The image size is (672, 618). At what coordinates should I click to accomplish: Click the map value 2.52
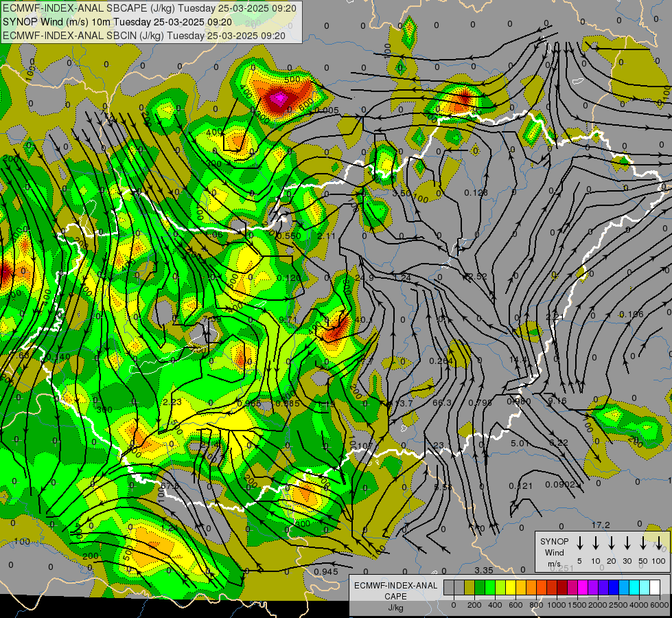point(478,276)
